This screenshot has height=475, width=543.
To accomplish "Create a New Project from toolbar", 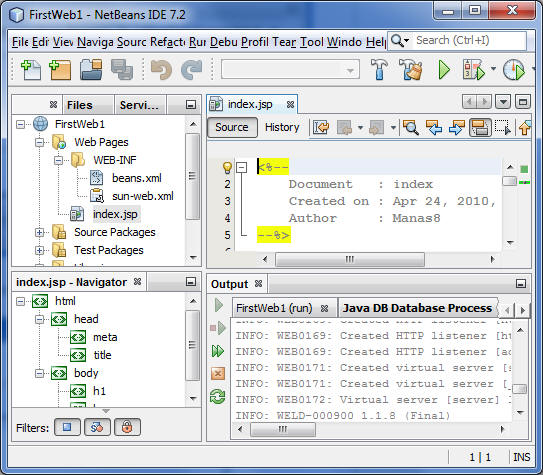I will pyautogui.click(x=60, y=70).
